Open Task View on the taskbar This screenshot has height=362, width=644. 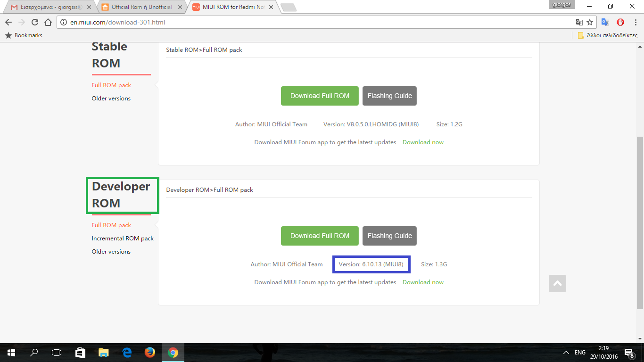(57, 353)
